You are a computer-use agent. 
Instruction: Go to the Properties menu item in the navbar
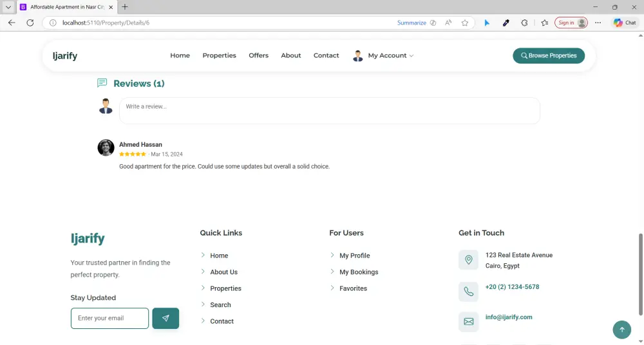click(220, 55)
